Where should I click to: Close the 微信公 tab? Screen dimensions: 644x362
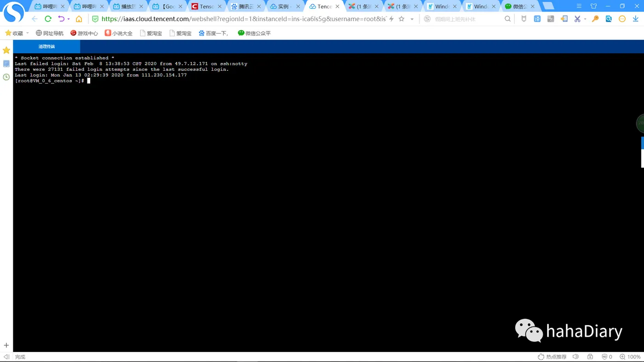pos(533,6)
